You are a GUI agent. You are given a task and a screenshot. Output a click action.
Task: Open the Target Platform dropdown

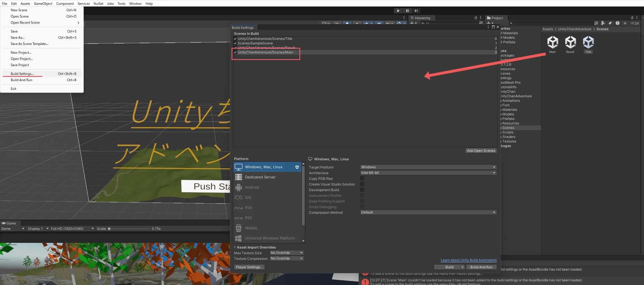(x=428, y=167)
